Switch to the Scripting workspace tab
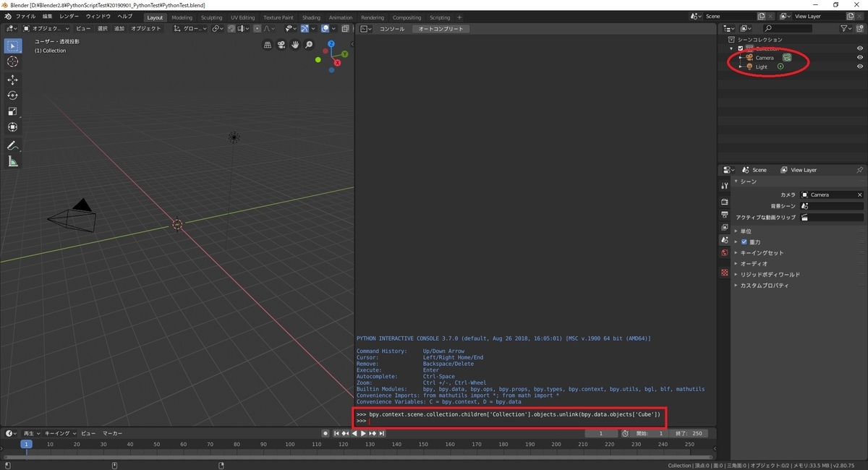The width and height of the screenshot is (868, 470). pyautogui.click(x=440, y=17)
